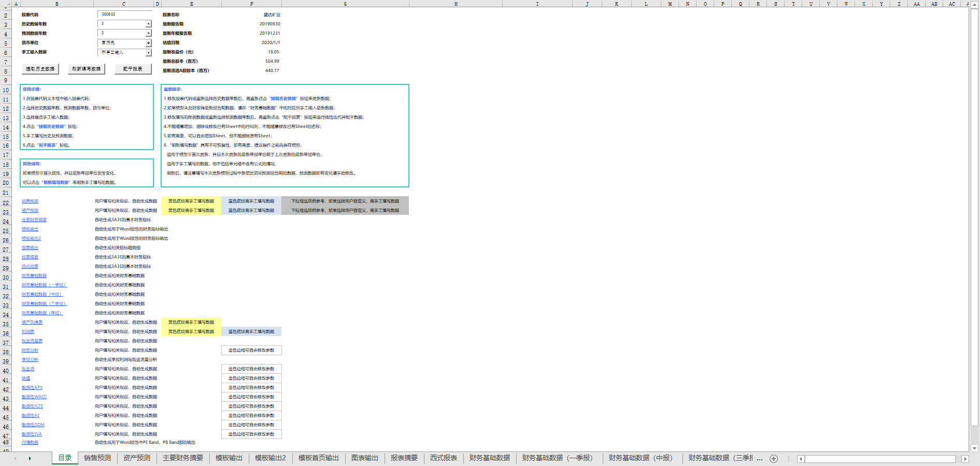
Task: Go to the 图表输出 sheet tab
Action: [365, 458]
